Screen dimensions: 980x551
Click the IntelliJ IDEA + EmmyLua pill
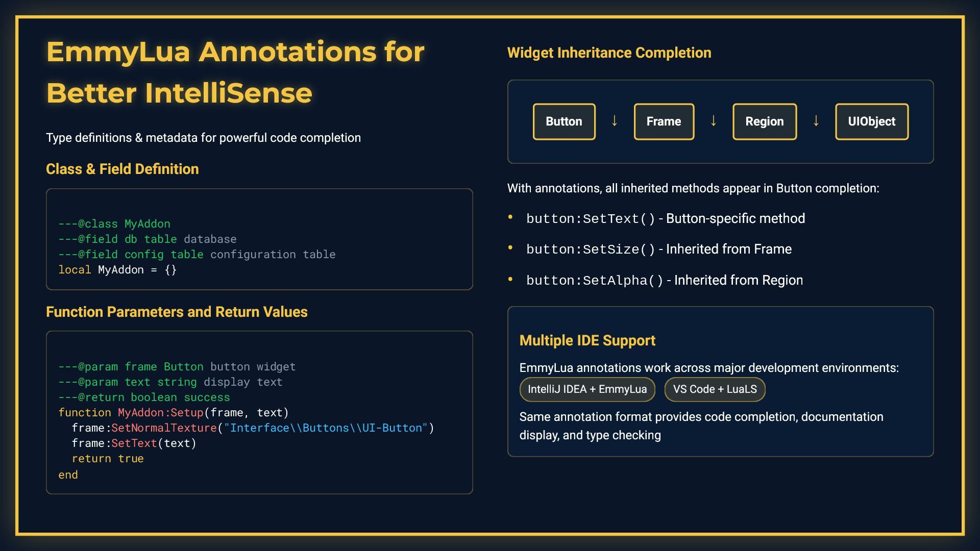(587, 389)
